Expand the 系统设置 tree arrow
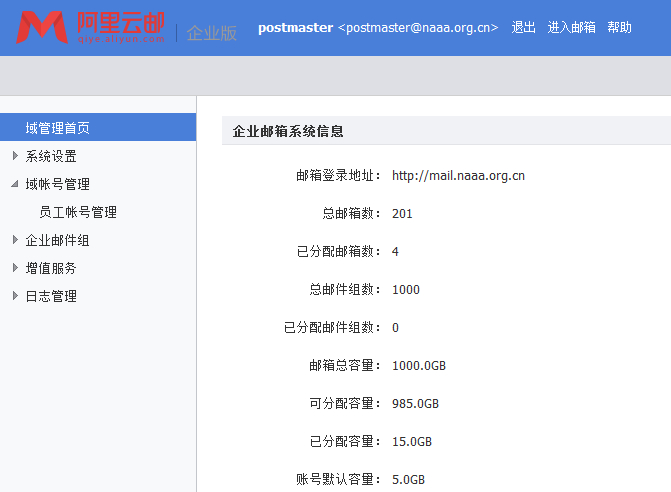 15,156
